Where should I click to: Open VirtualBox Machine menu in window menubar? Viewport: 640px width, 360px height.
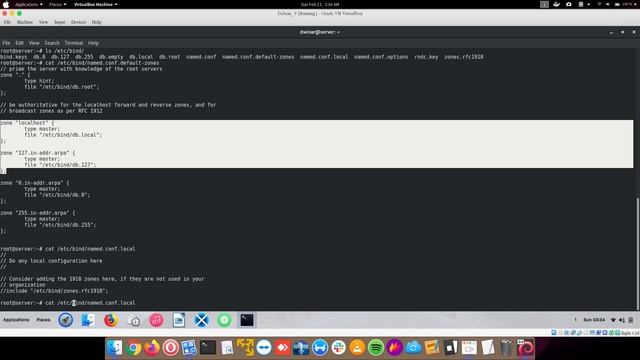[x=24, y=22]
